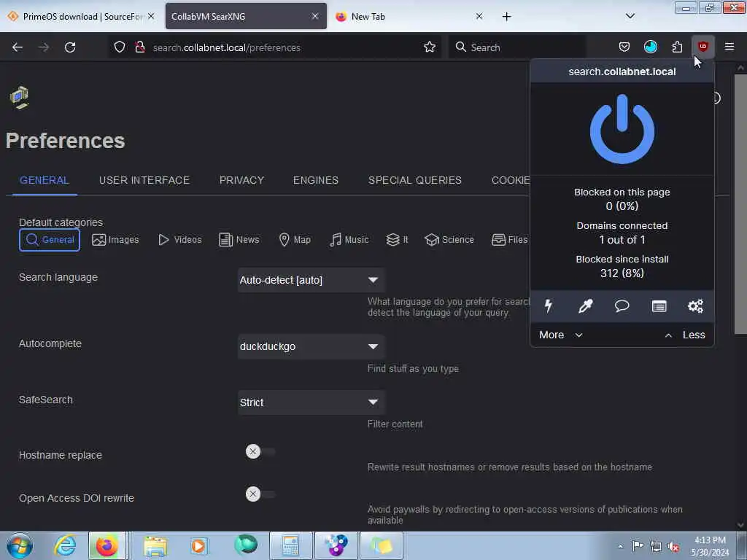Click the uBlock Origin toolbar icon
747x560 pixels.
pos(703,47)
